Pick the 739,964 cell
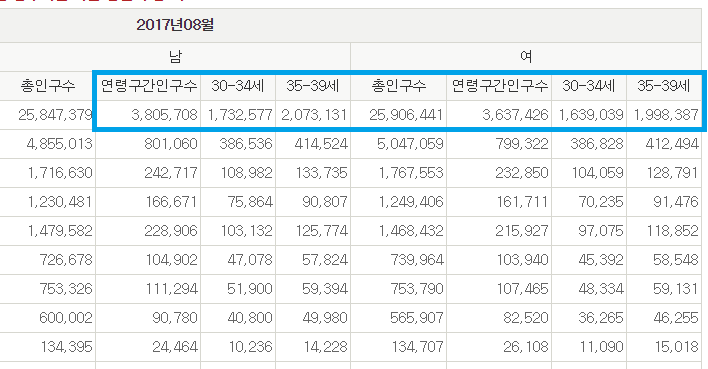 (399, 260)
